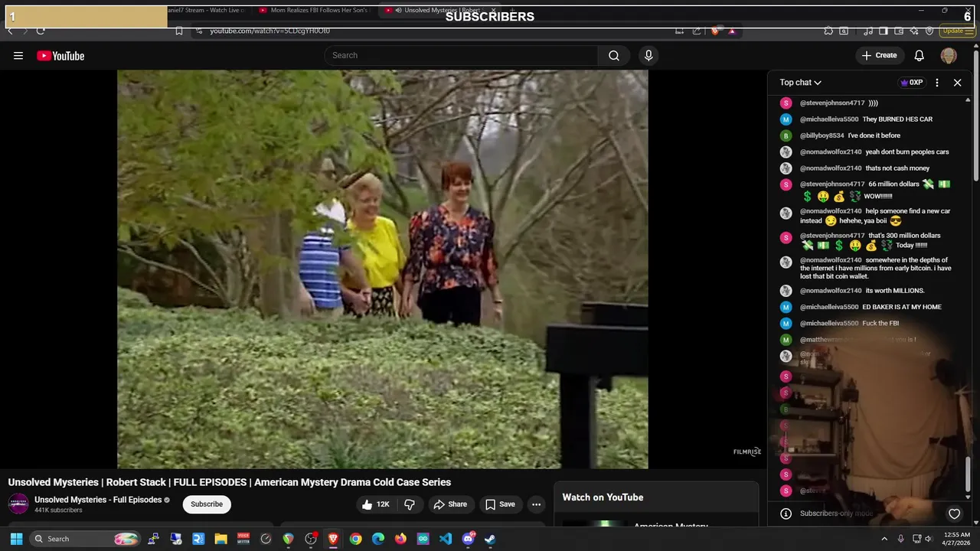Open Brave Rewards triangle icon
This screenshot has width=980, height=551.
click(x=732, y=31)
